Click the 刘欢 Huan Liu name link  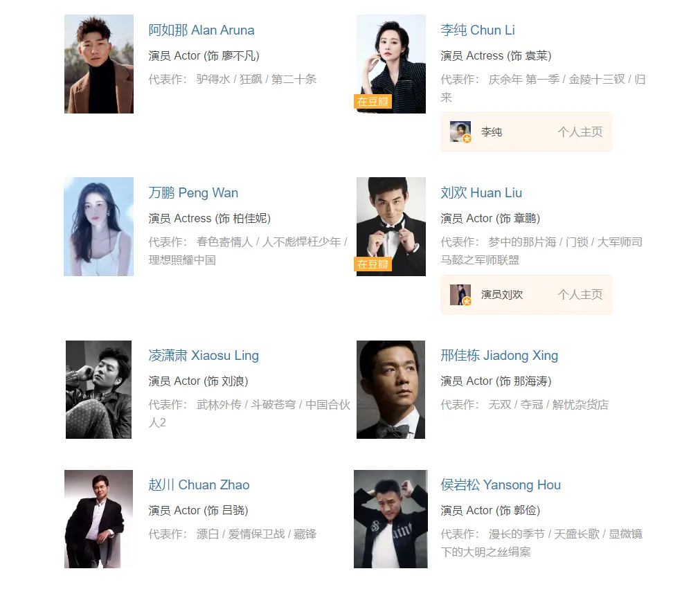481,193
